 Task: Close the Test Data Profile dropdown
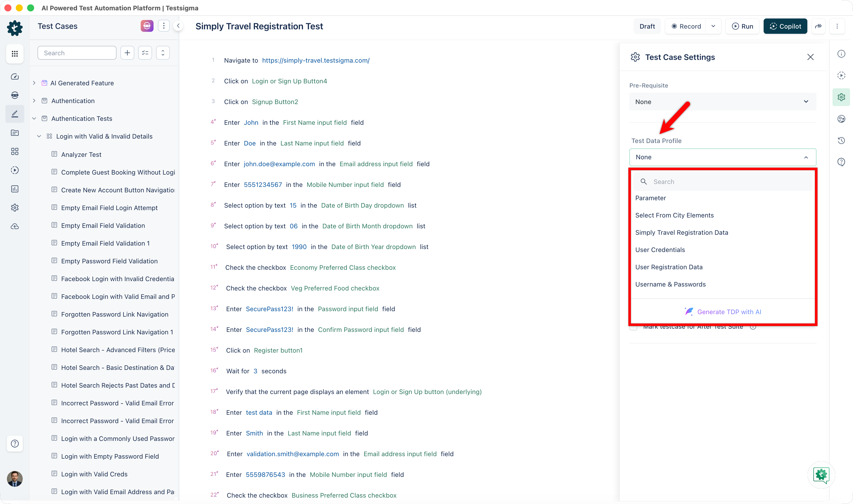tap(722, 157)
